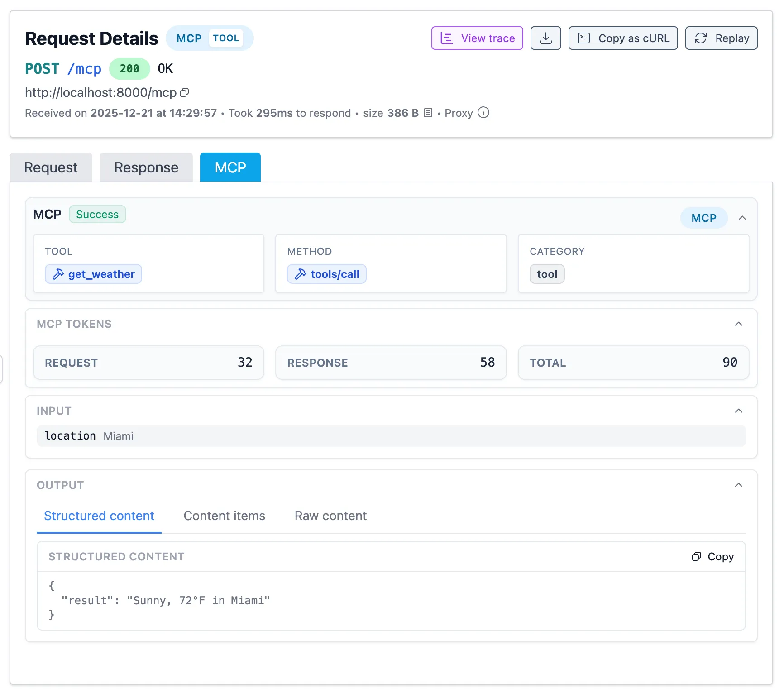The width and height of the screenshot is (784, 698).
Task: Collapse the MCP Success panel
Action: click(742, 218)
